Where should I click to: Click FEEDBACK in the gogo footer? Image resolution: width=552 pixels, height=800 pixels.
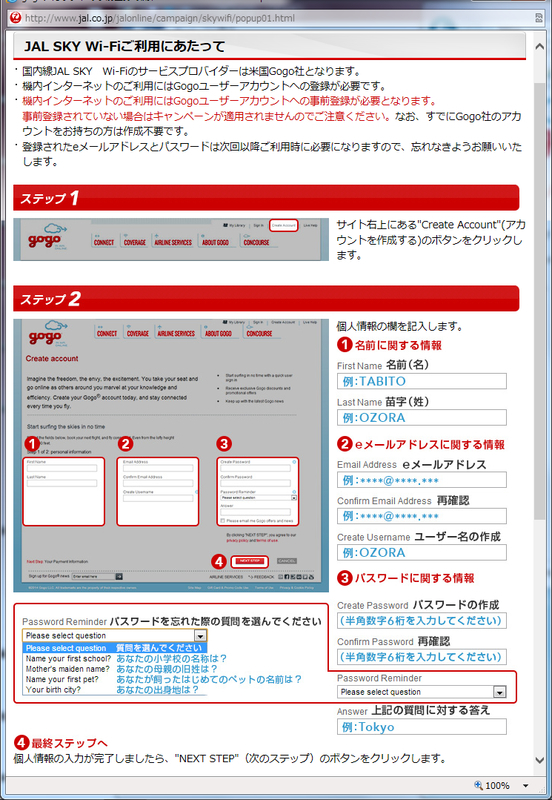(262, 577)
